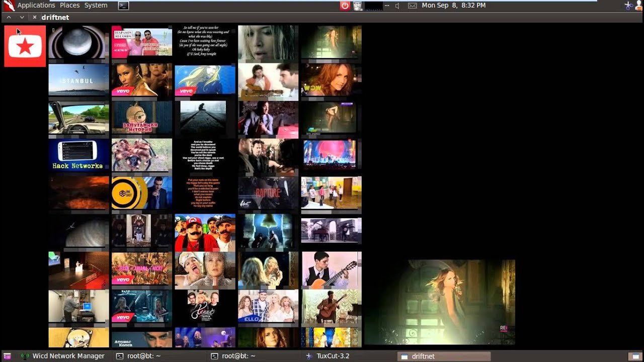
Task: Click the down arrow in driftnet titlebar
Action: (x=22, y=17)
